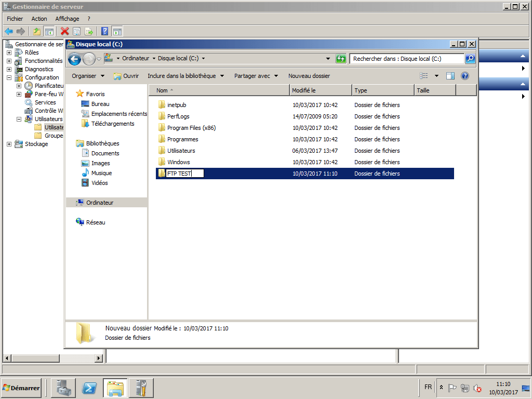The width and height of the screenshot is (532, 399).
Task: Click the Help question mark in the MMC toolbar
Action: 104,31
